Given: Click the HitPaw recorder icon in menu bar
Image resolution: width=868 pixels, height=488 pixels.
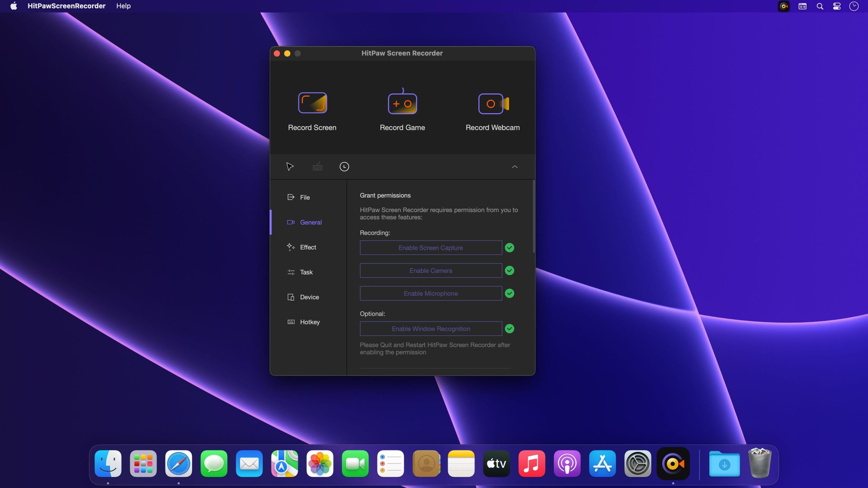Looking at the screenshot, I should pyautogui.click(x=784, y=6).
